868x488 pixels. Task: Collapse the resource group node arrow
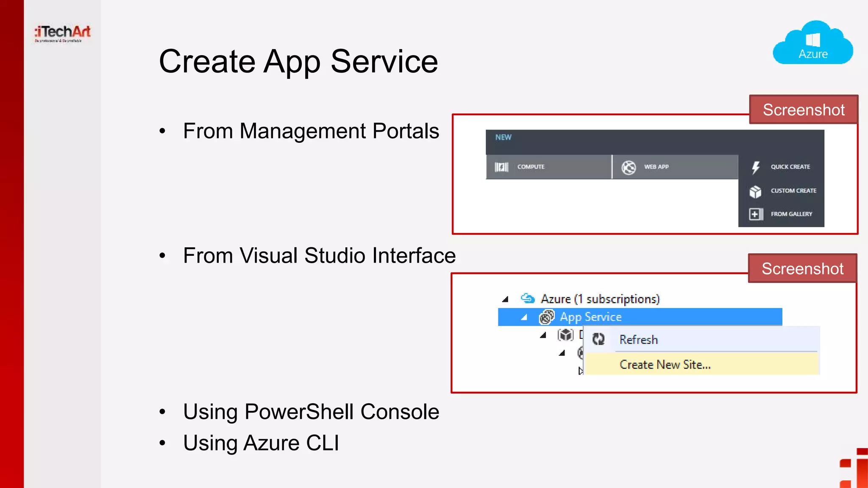543,335
